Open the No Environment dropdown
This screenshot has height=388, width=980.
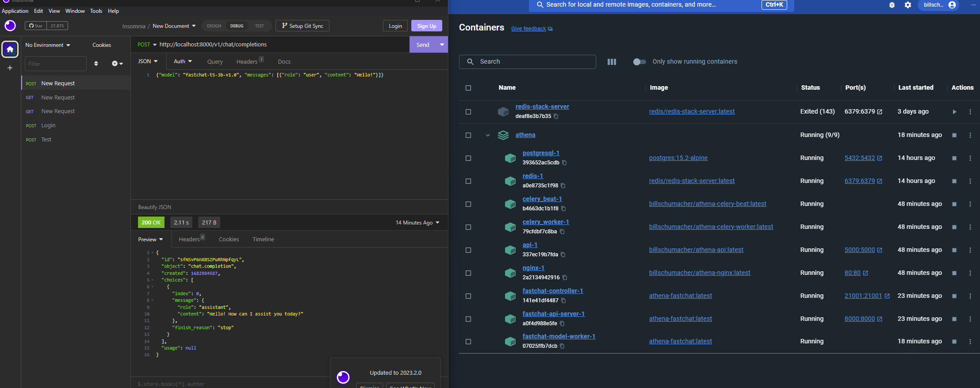(48, 45)
